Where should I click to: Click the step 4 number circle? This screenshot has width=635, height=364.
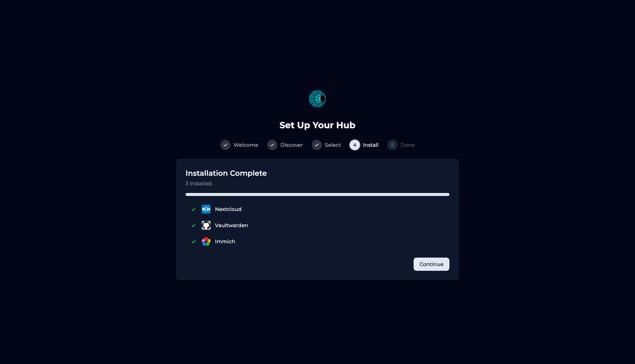[x=355, y=145]
